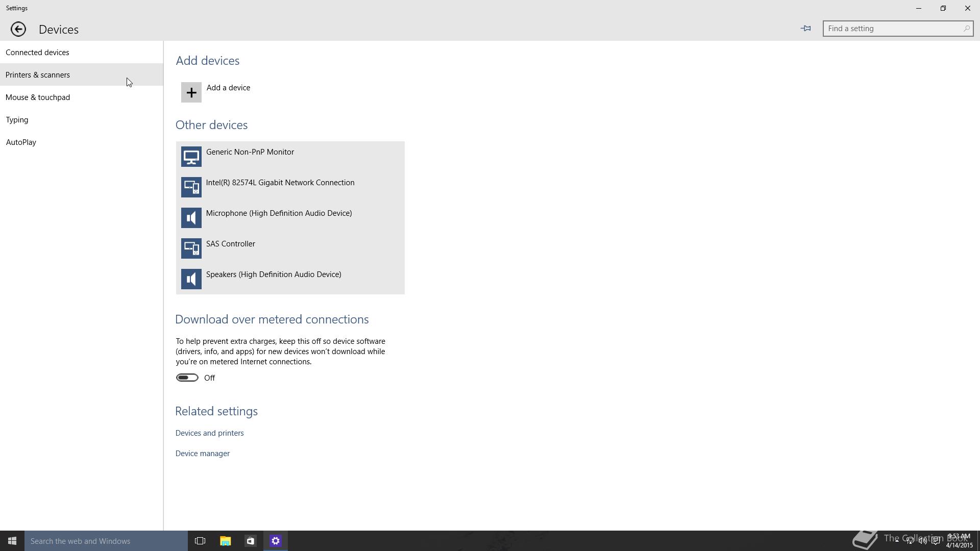This screenshot has height=551, width=980.
Task: Open AutoPlay section
Action: point(82,142)
